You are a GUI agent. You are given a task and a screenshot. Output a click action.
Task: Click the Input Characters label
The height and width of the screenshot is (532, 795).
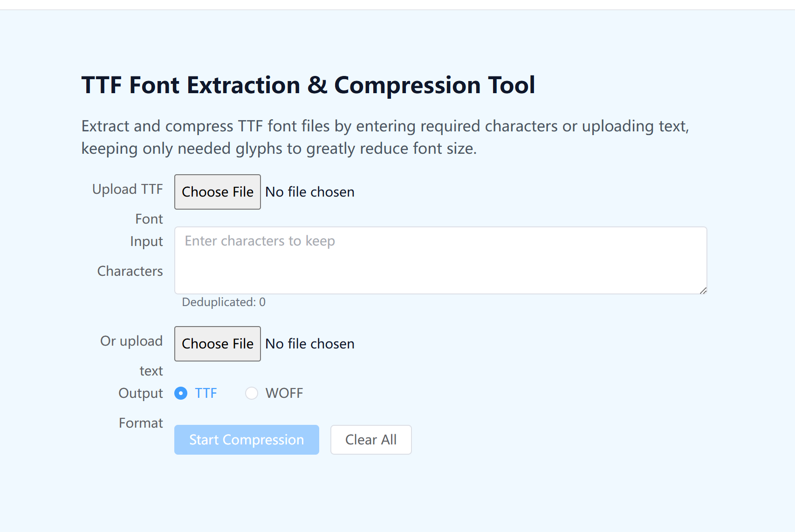tap(130, 256)
